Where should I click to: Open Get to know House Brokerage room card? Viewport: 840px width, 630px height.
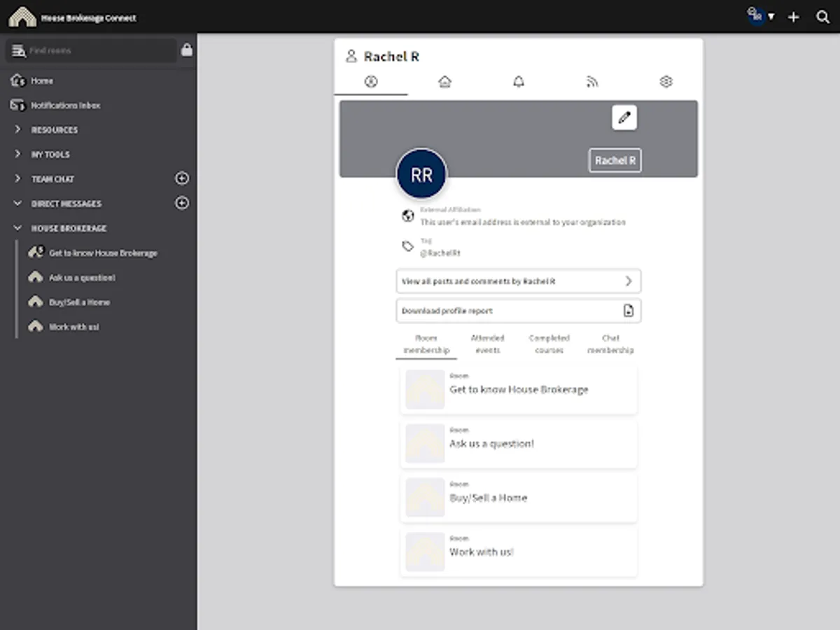coord(519,389)
